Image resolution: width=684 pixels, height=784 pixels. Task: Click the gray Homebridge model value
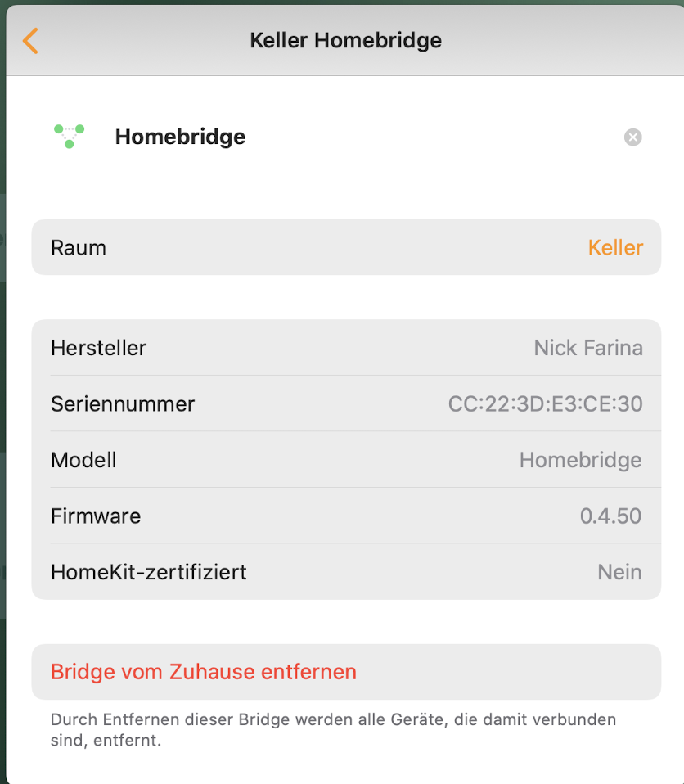click(580, 460)
